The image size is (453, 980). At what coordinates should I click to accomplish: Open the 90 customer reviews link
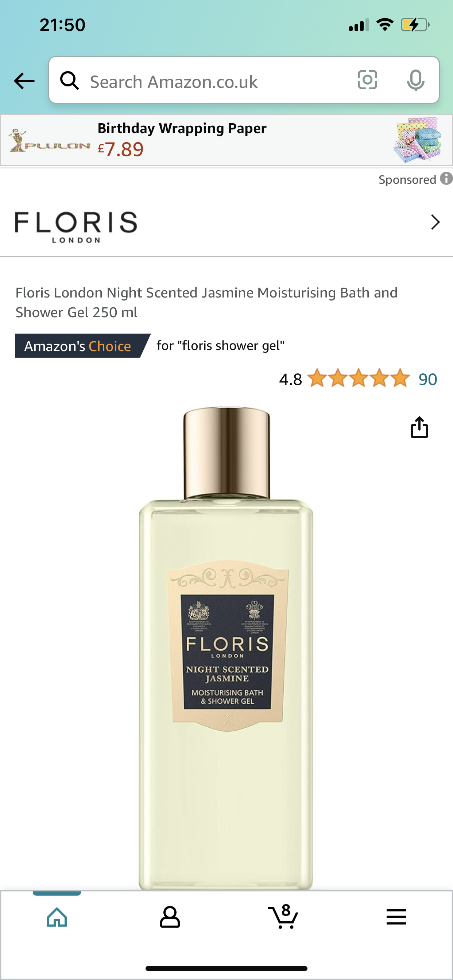pos(427,379)
